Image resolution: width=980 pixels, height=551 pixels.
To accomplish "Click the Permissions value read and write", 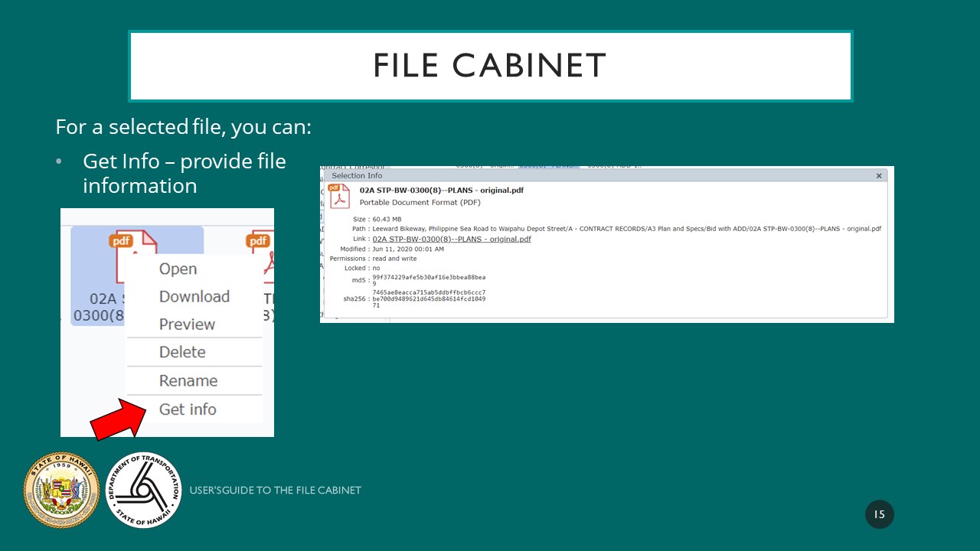I will tap(394, 259).
